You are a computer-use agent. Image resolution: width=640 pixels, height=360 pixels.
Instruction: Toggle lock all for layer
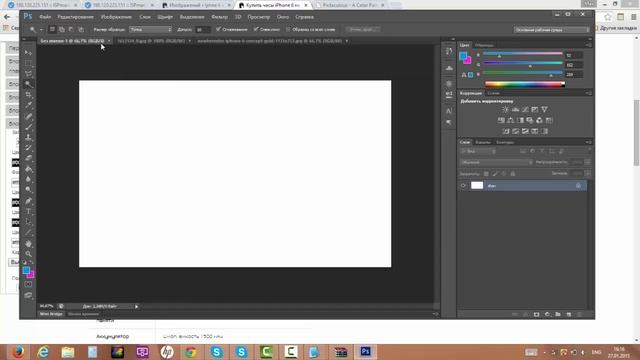click(513, 173)
